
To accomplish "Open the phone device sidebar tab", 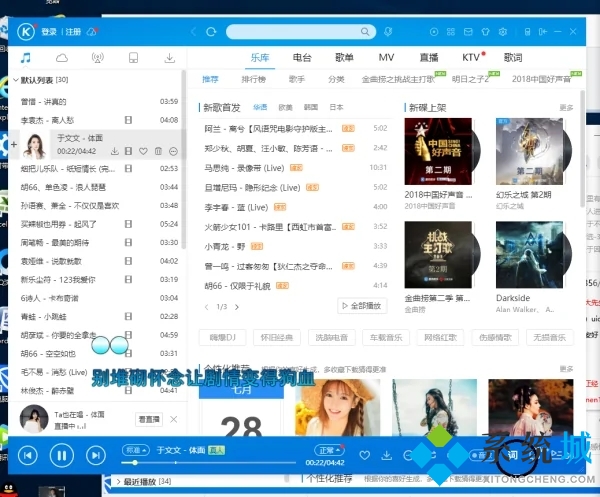I will [134, 58].
